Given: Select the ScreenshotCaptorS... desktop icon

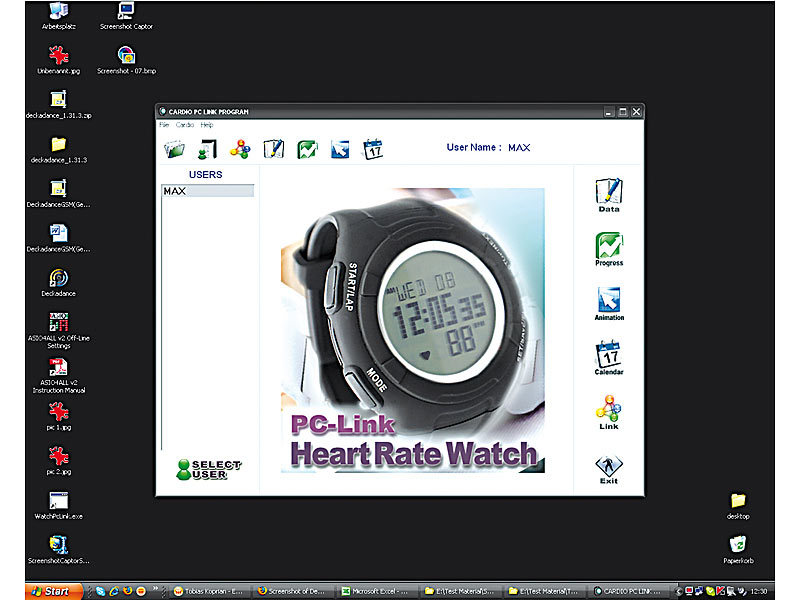Looking at the screenshot, I should 59,550.
